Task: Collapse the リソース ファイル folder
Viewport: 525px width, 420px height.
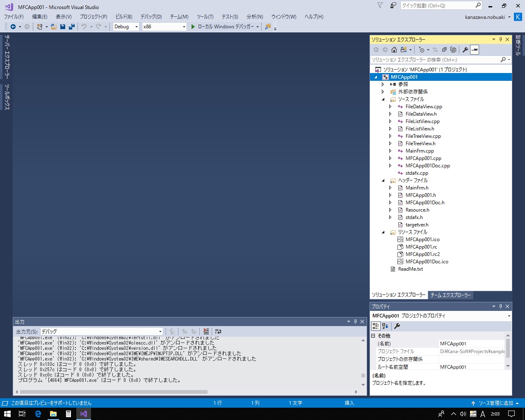Action: click(383, 232)
